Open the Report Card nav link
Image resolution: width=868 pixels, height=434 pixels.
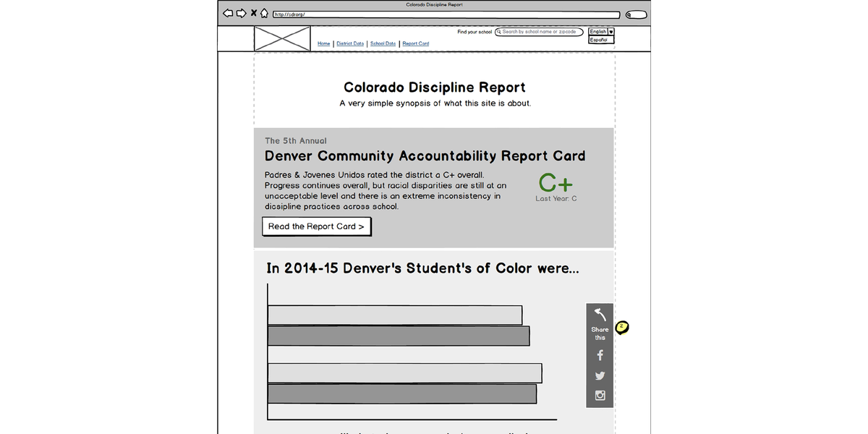[416, 43]
